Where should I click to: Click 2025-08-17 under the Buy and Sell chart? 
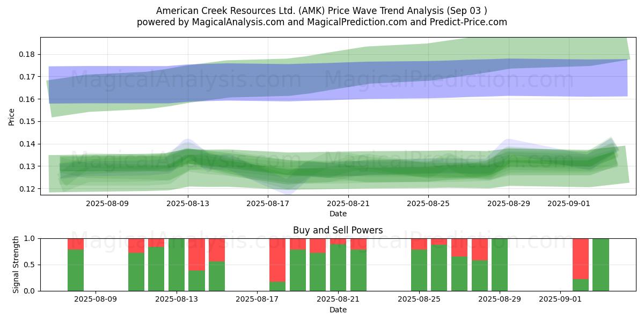point(258,299)
